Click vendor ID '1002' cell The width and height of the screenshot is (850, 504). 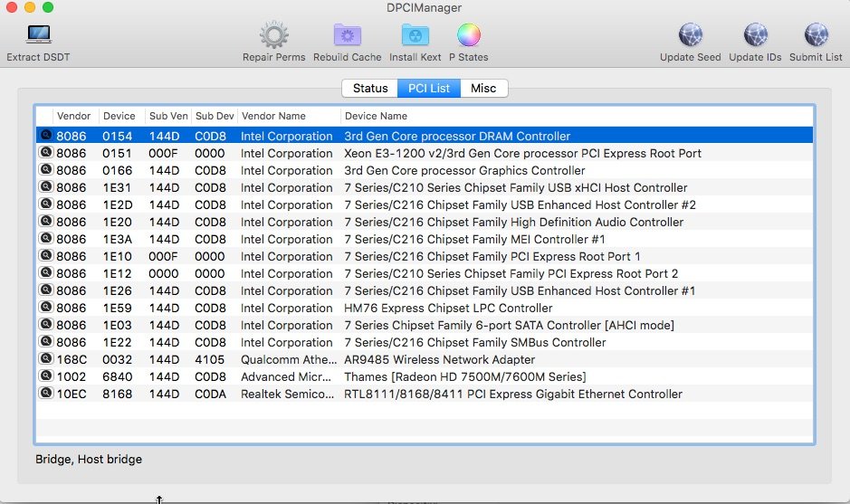71,376
